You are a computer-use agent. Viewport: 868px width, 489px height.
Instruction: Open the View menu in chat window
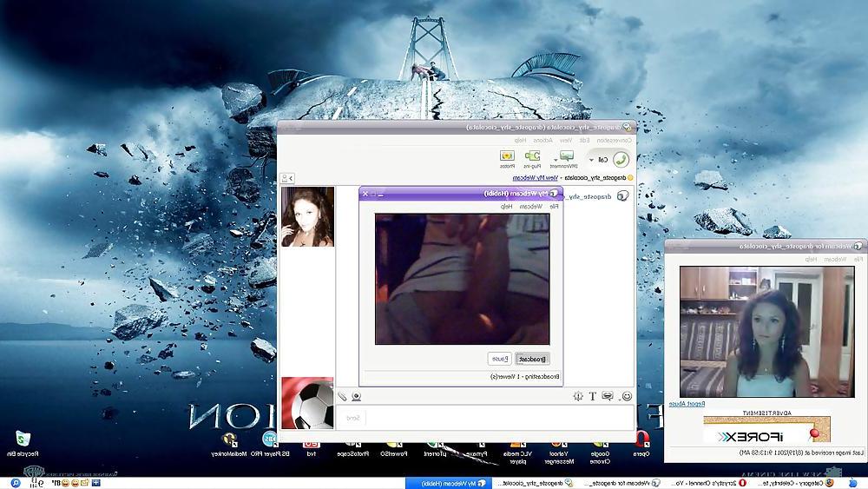[x=566, y=141]
